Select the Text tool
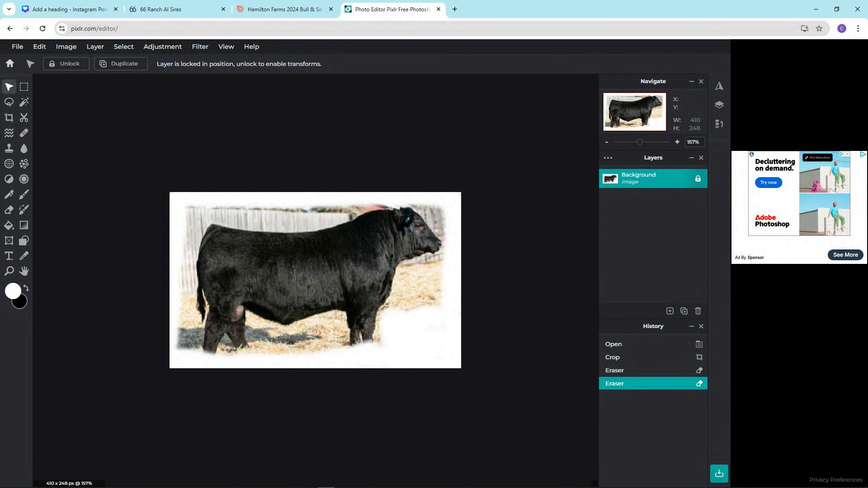868x488 pixels. (x=9, y=256)
